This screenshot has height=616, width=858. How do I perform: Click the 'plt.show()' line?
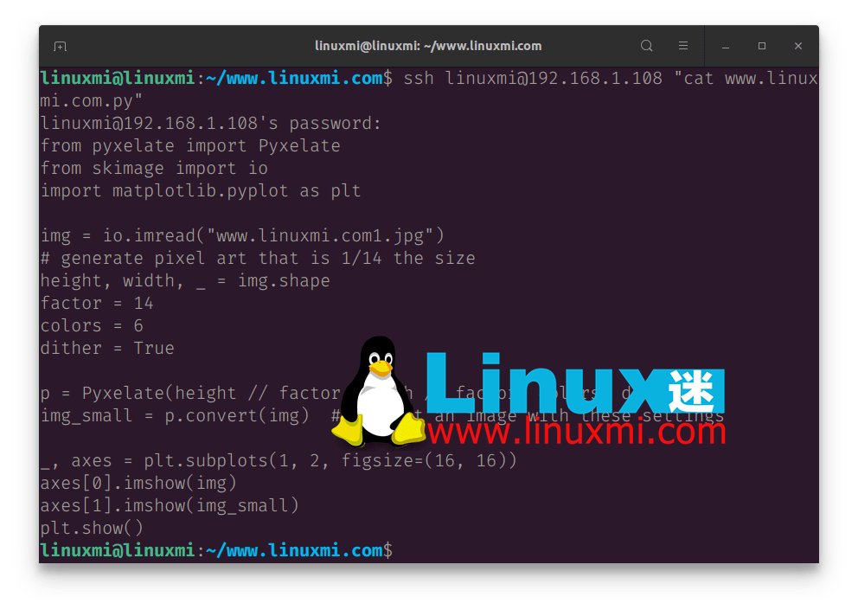(x=92, y=528)
